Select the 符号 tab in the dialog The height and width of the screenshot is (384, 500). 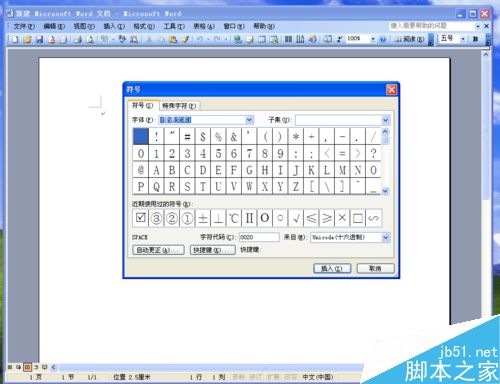(x=143, y=105)
